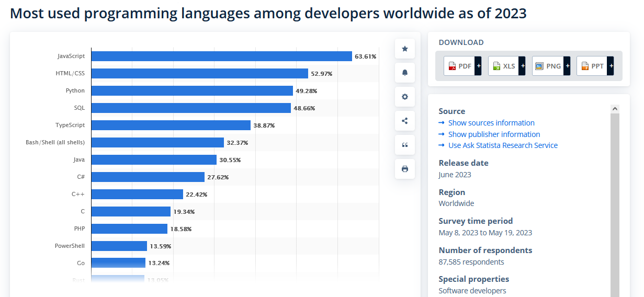This screenshot has width=644, height=297.
Task: Click the 30.55% value label
Action: tap(230, 160)
